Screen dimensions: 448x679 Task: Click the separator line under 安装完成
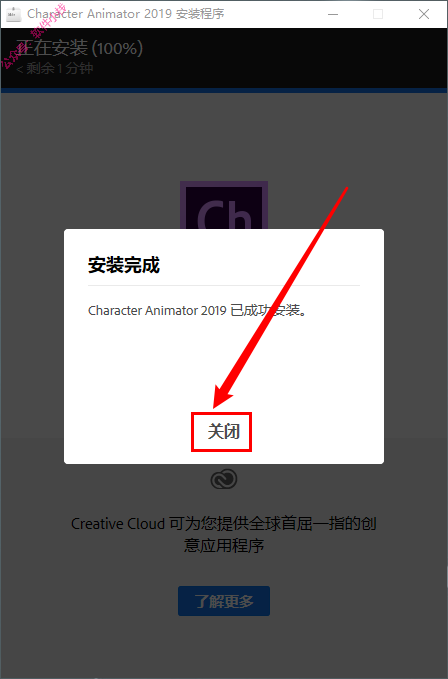pos(224,285)
